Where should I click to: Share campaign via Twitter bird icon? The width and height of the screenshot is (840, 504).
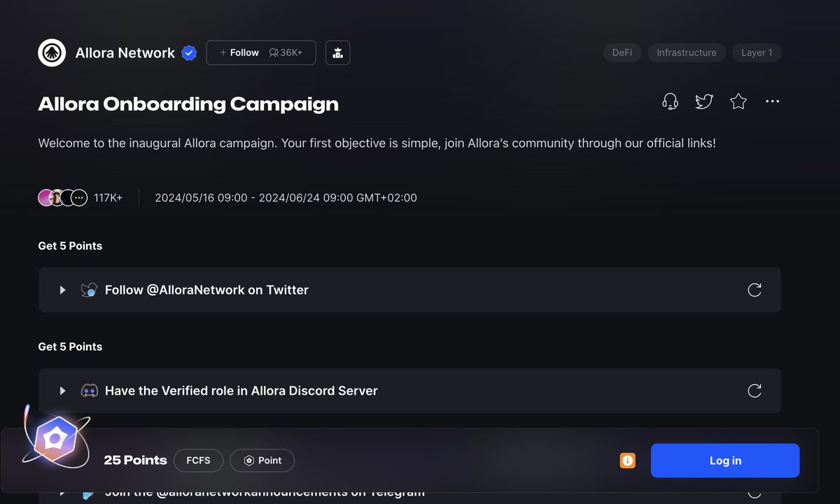[704, 101]
